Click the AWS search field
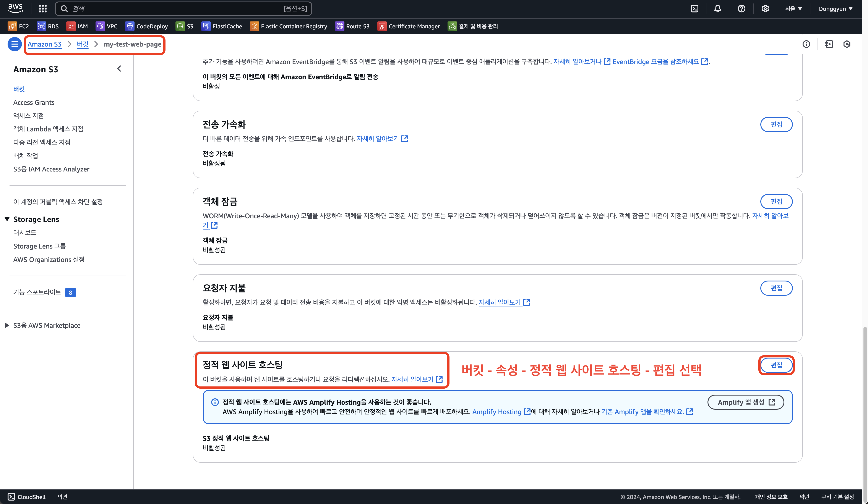Viewport: 868px width, 504px height. click(x=183, y=9)
